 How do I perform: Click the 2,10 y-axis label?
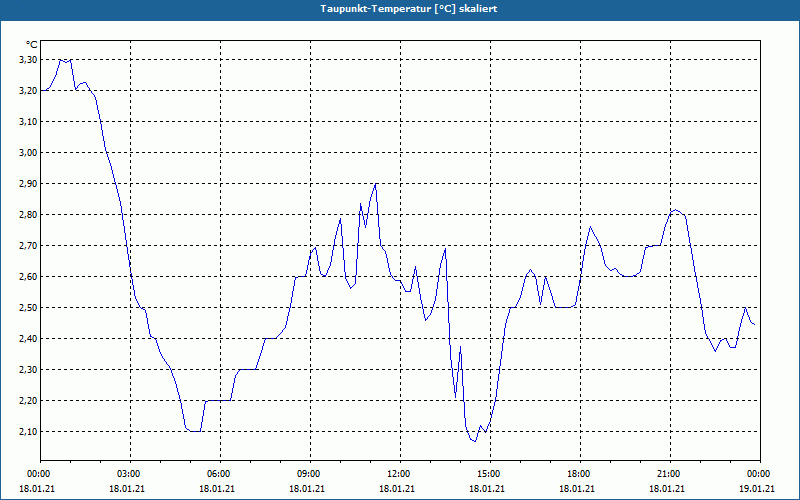point(28,432)
